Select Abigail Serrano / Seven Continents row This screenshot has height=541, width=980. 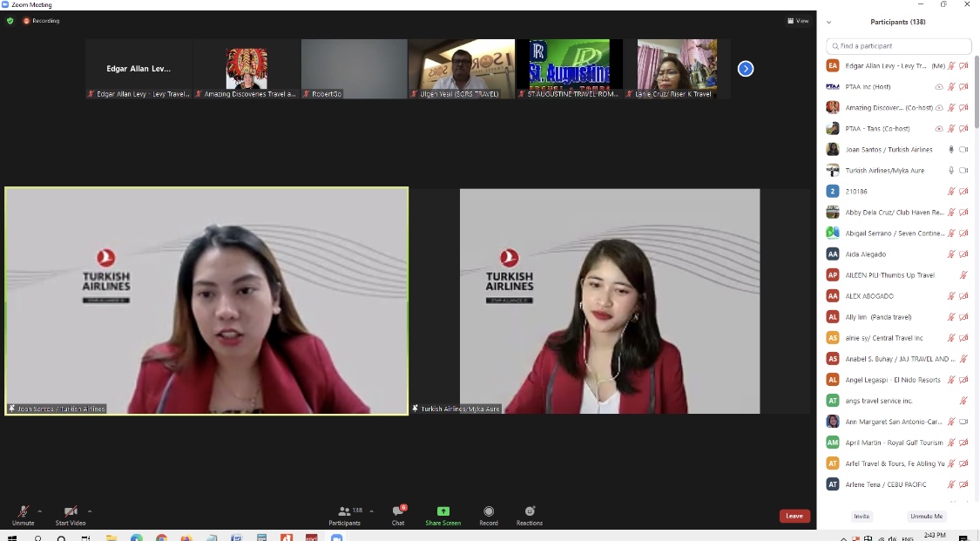[897, 233]
